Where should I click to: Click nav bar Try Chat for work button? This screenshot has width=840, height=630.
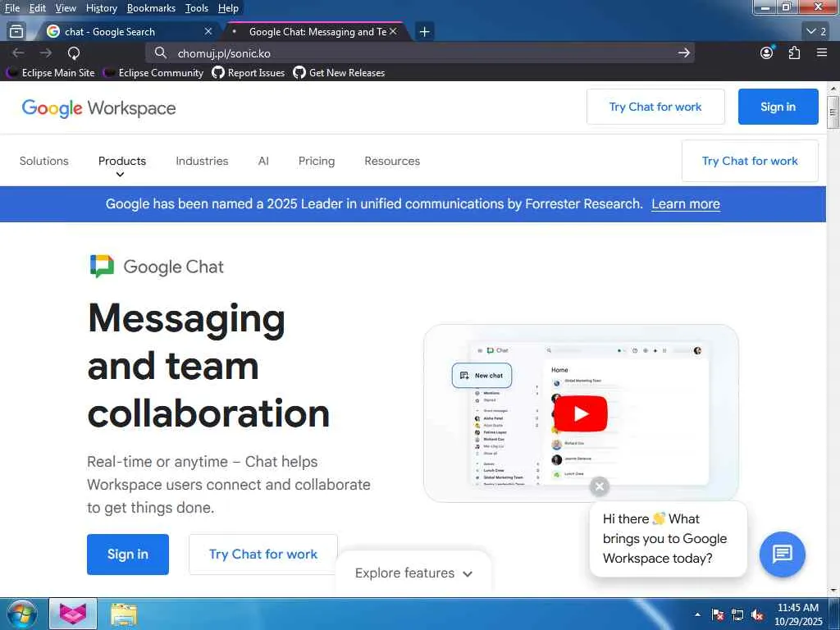pyautogui.click(x=750, y=161)
